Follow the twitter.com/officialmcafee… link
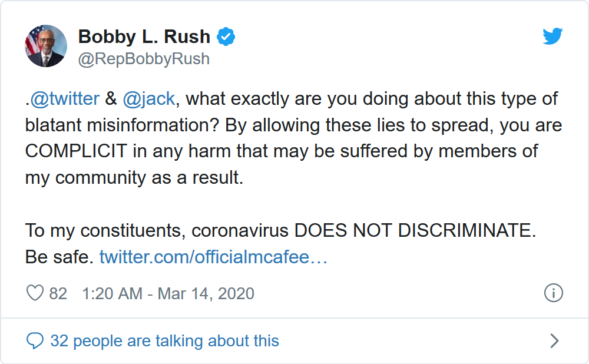Screen dimensions: 589x364 [x=213, y=257]
